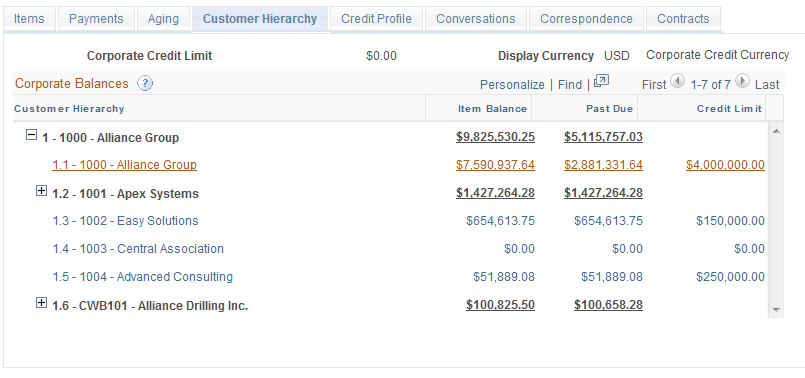Image resolution: width=805 pixels, height=378 pixels.
Task: Jump to Last page link
Action: [x=767, y=85]
